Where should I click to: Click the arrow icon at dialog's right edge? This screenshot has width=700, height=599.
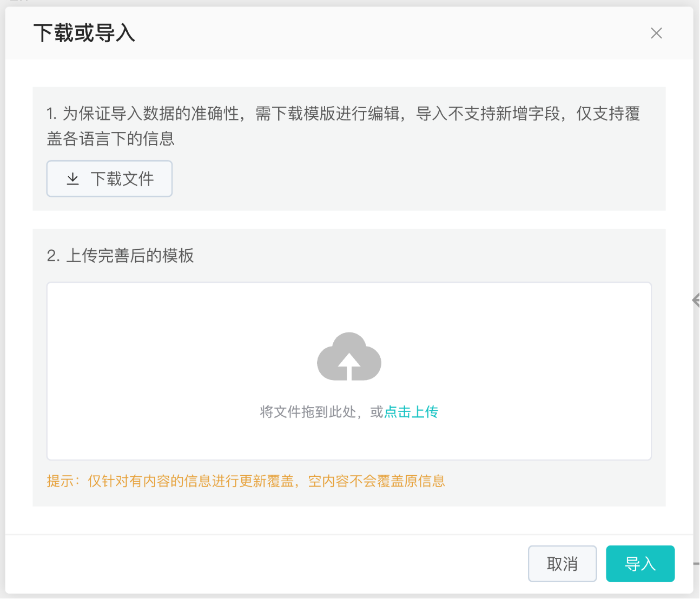(696, 300)
